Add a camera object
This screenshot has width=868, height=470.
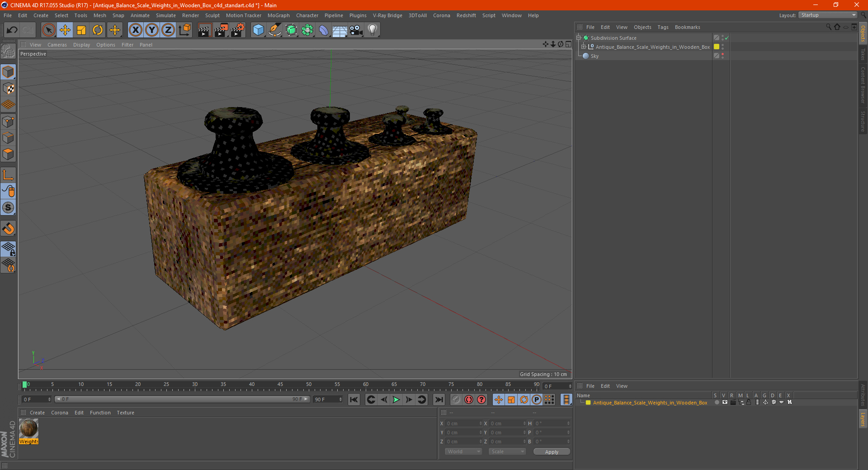click(x=356, y=30)
